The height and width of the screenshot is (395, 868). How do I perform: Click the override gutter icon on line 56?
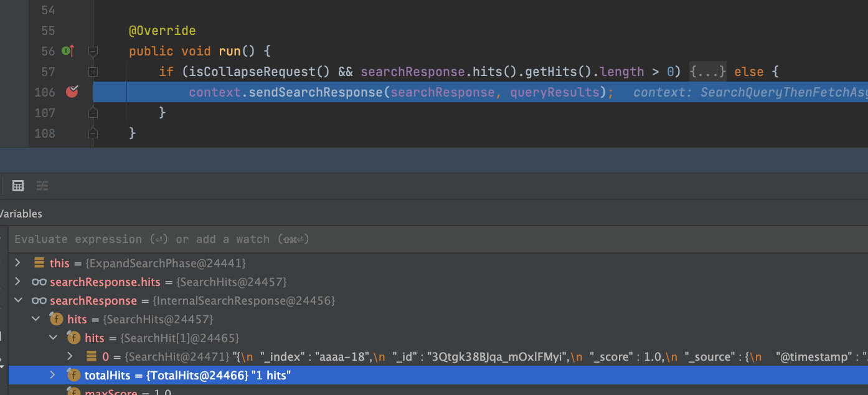[x=68, y=51]
